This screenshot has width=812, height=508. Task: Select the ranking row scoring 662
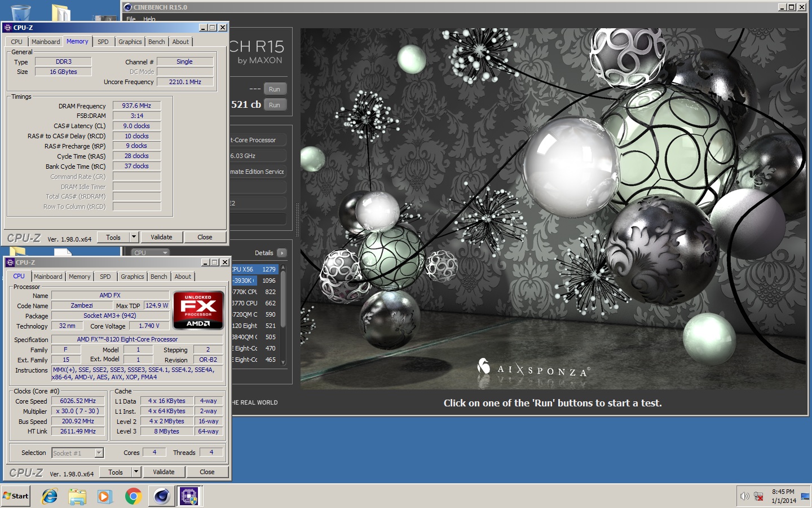point(254,303)
